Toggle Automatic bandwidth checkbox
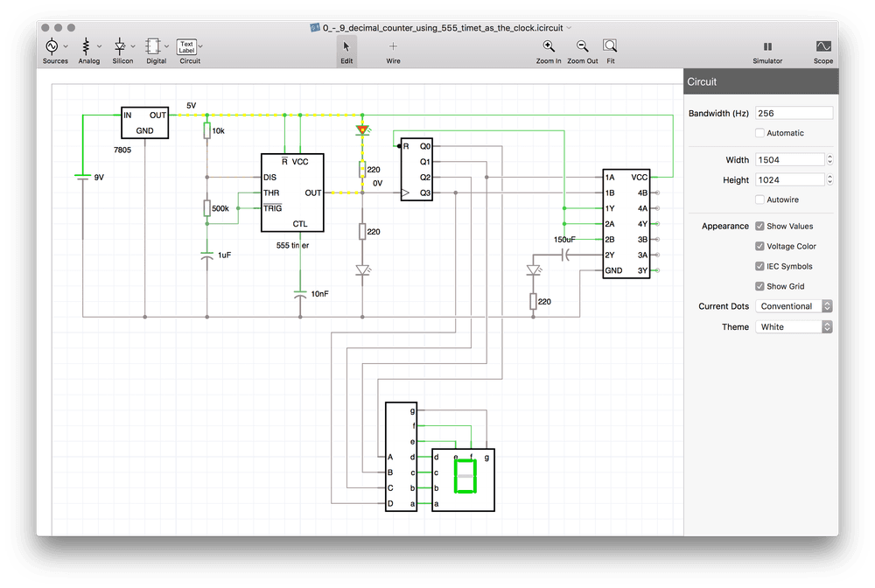The height and width of the screenshot is (588, 875). tap(759, 133)
